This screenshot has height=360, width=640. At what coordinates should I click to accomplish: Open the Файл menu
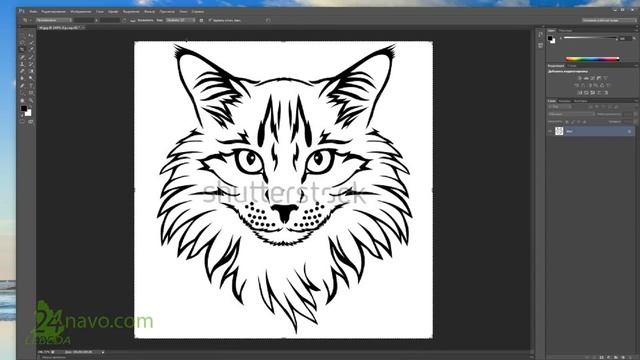tap(33, 11)
